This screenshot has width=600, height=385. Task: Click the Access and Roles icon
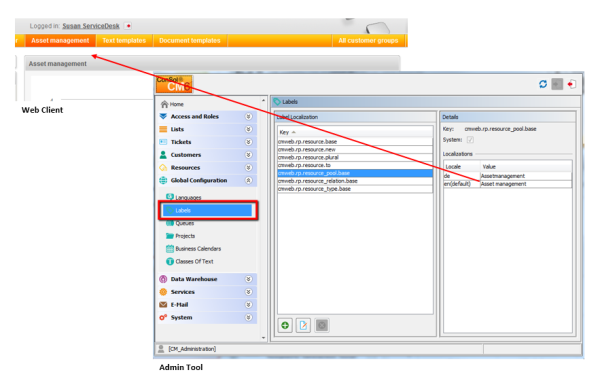tap(163, 116)
